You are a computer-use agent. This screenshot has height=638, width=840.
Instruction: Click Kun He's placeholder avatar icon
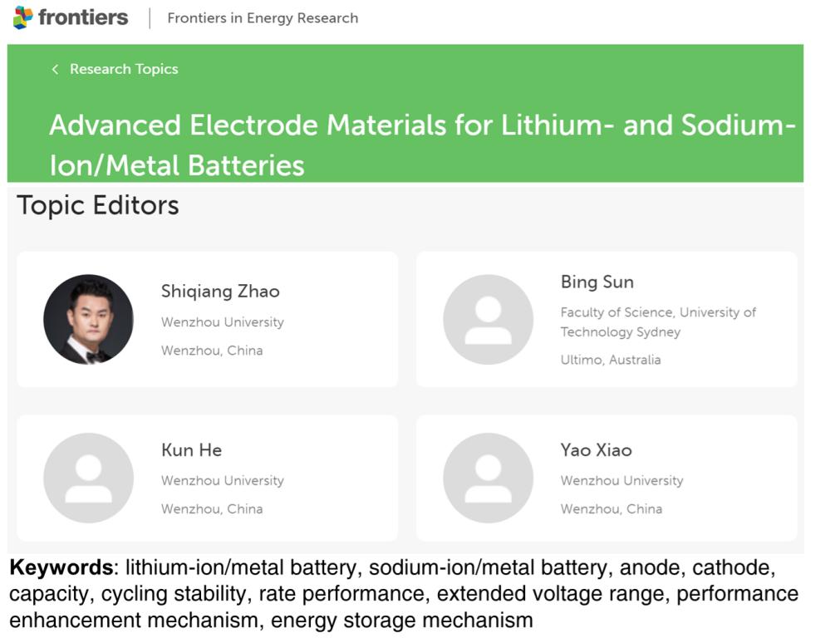[88, 478]
